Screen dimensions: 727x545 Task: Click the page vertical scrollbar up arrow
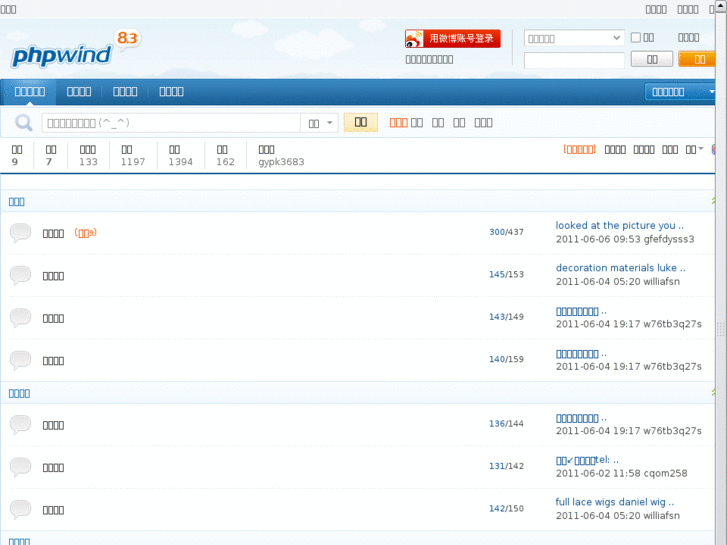click(x=721, y=4)
